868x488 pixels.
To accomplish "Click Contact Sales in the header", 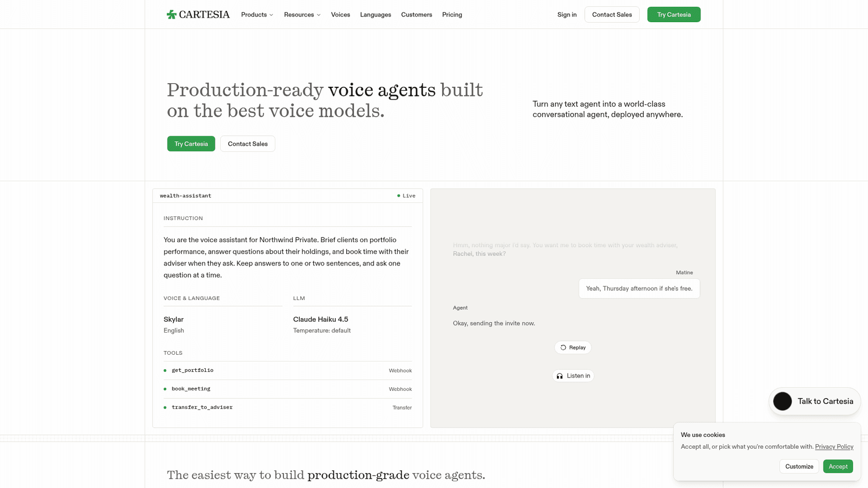I will pos(612,14).
